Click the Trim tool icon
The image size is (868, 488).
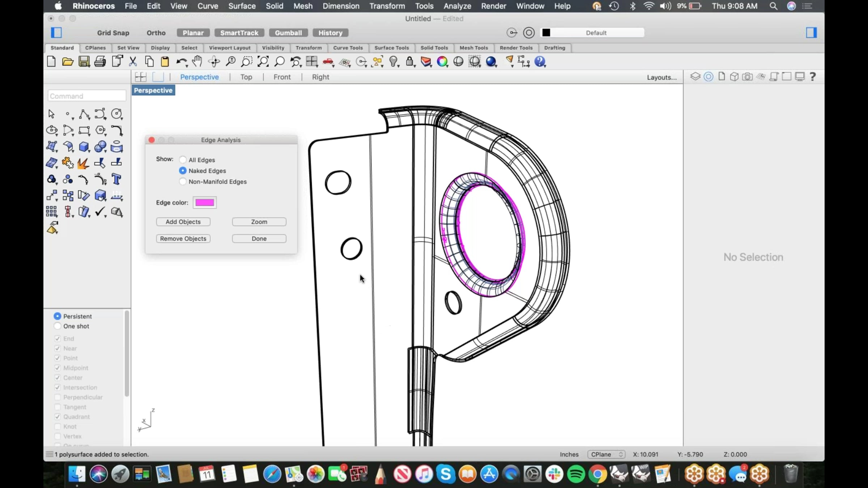100,163
